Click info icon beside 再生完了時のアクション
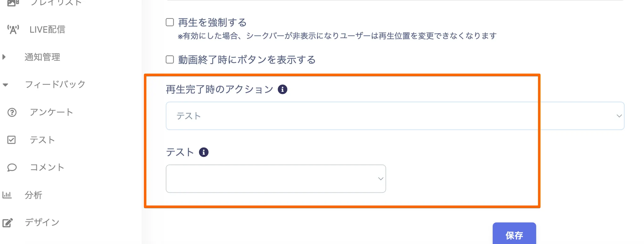Viewport: 644px width, 244px height. point(282,90)
